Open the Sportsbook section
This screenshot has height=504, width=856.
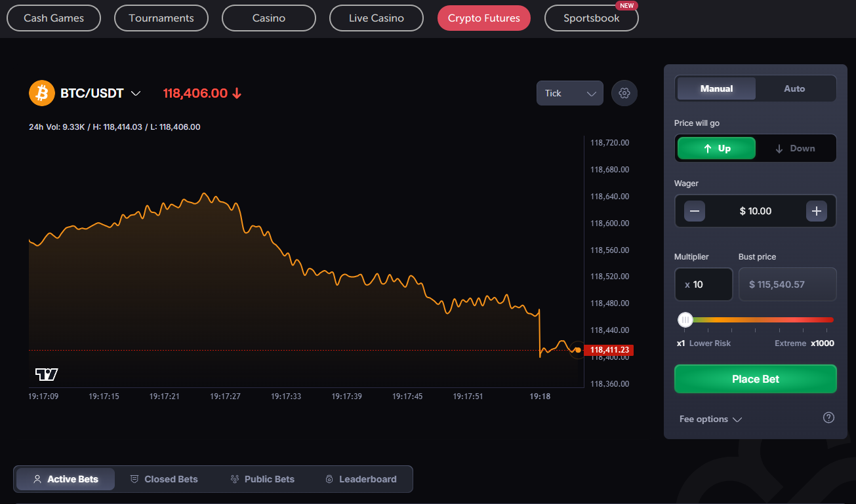[x=592, y=18]
